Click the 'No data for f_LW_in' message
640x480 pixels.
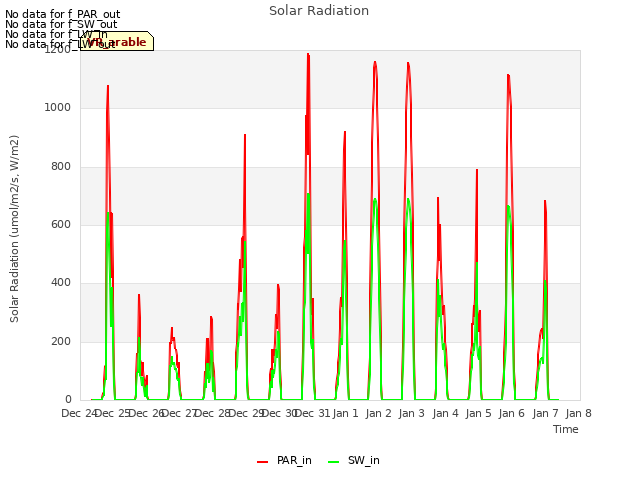pos(56,34)
